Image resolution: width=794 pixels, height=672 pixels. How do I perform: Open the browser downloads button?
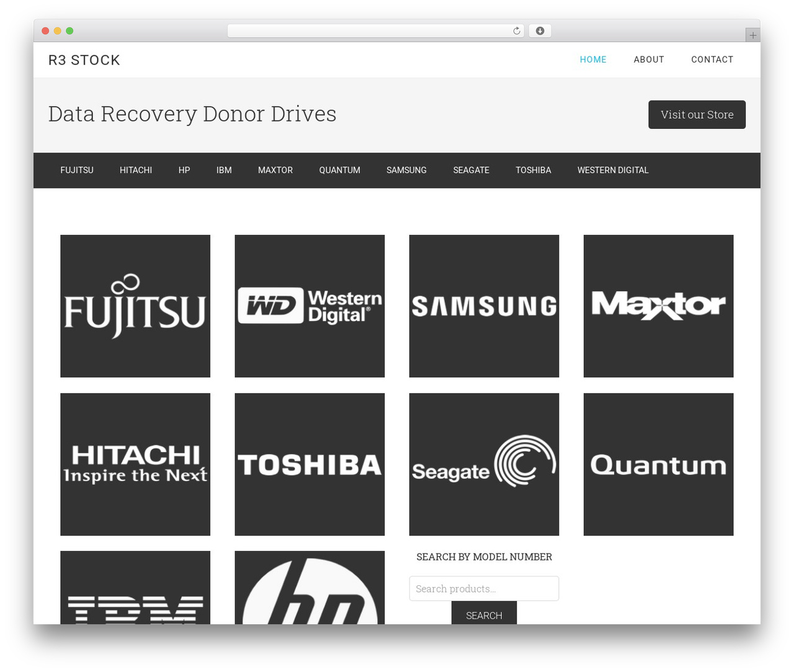540,31
